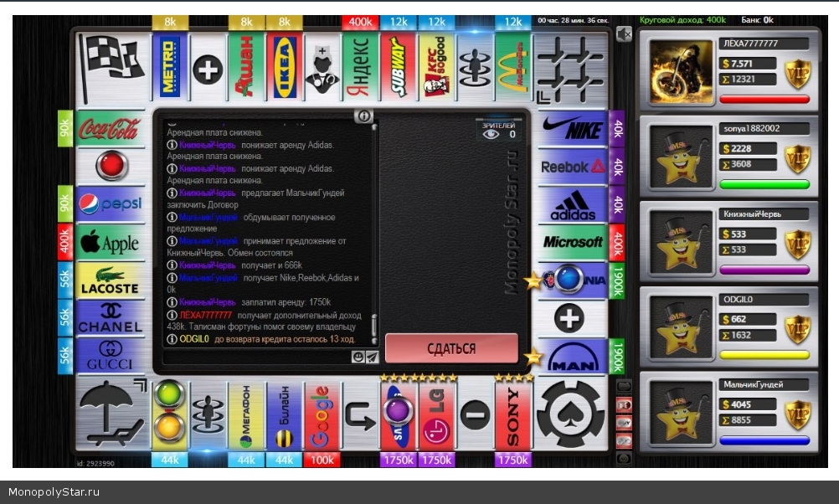Click ЛЁХА7777777's VIP shield badge
Image resolution: width=839 pixels, height=504 pixels.
click(797, 74)
